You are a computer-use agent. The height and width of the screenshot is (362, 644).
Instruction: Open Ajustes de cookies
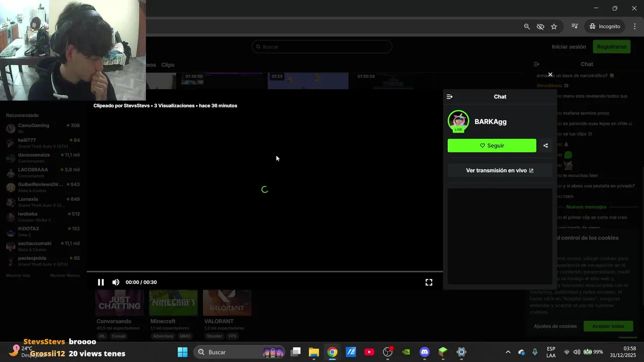point(555,326)
